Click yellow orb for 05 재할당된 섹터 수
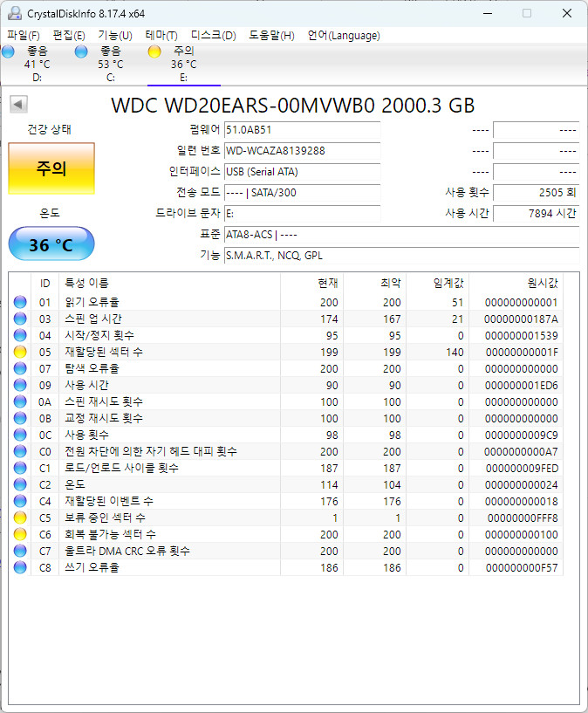This screenshot has width=588, height=713. coord(20,352)
